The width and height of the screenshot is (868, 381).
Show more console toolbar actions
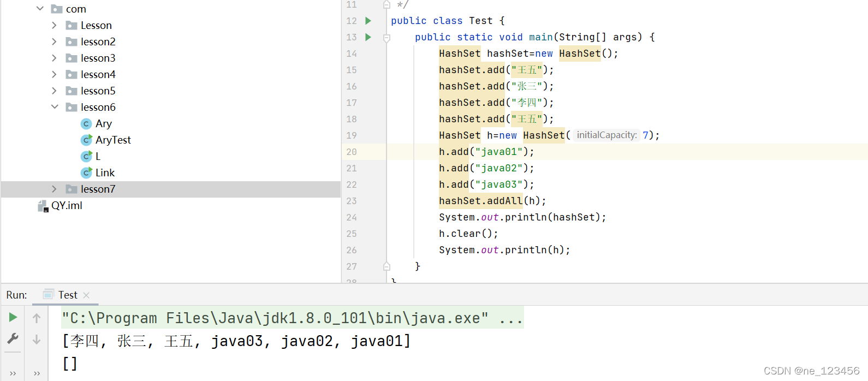[x=37, y=373]
